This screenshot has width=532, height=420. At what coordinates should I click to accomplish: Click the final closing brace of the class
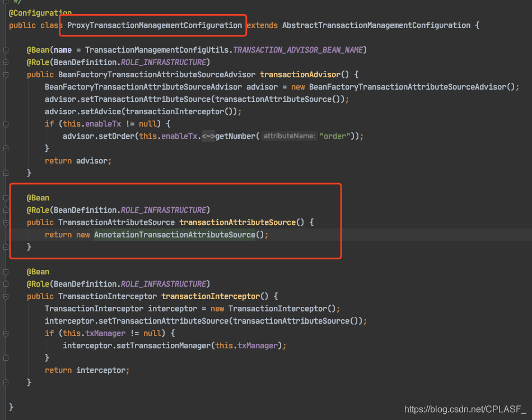11,407
